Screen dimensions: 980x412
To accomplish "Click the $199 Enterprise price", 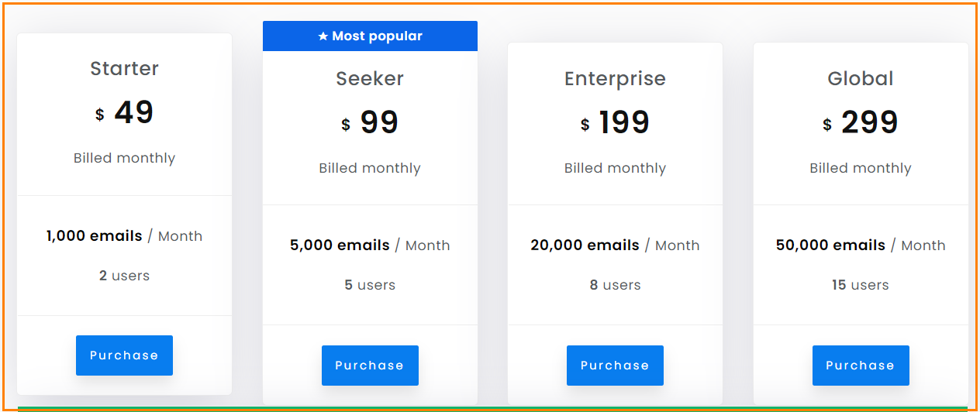I will click(615, 123).
